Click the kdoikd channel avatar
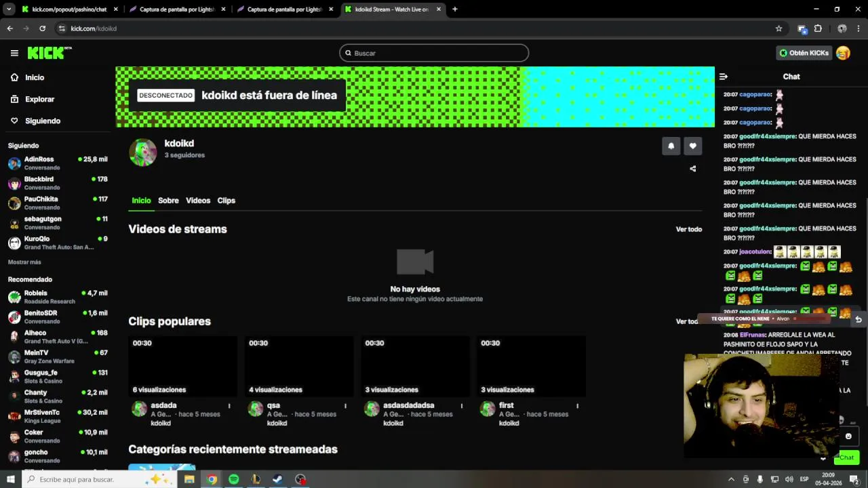868x488 pixels. point(143,152)
